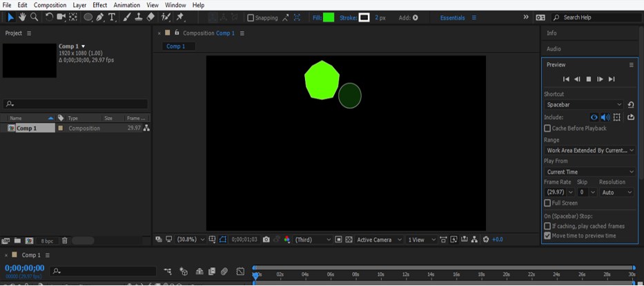Viewport: 644px width, 286px height.
Task: Toggle mask and shape path visibility
Action: (223, 240)
